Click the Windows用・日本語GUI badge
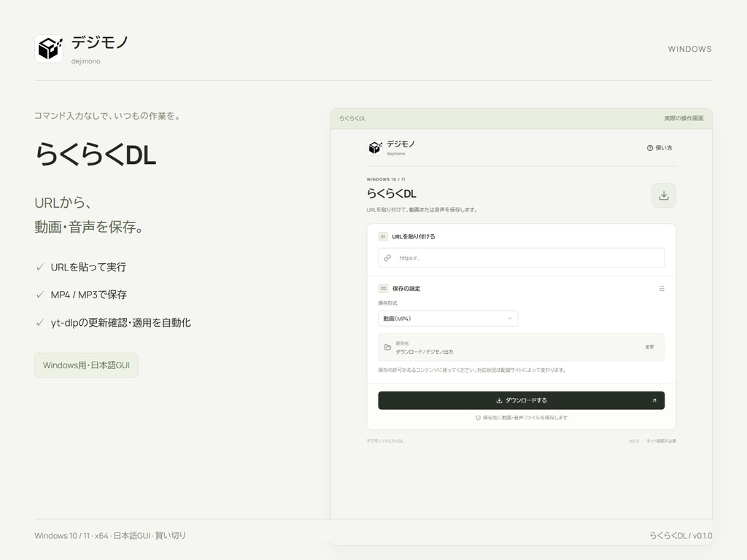Image resolution: width=747 pixels, height=560 pixels. tap(86, 365)
